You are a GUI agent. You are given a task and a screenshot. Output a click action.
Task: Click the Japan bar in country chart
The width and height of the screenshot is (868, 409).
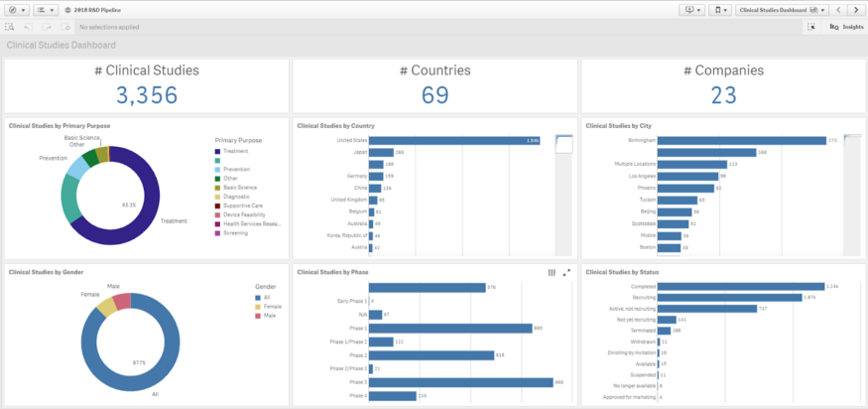click(x=381, y=153)
